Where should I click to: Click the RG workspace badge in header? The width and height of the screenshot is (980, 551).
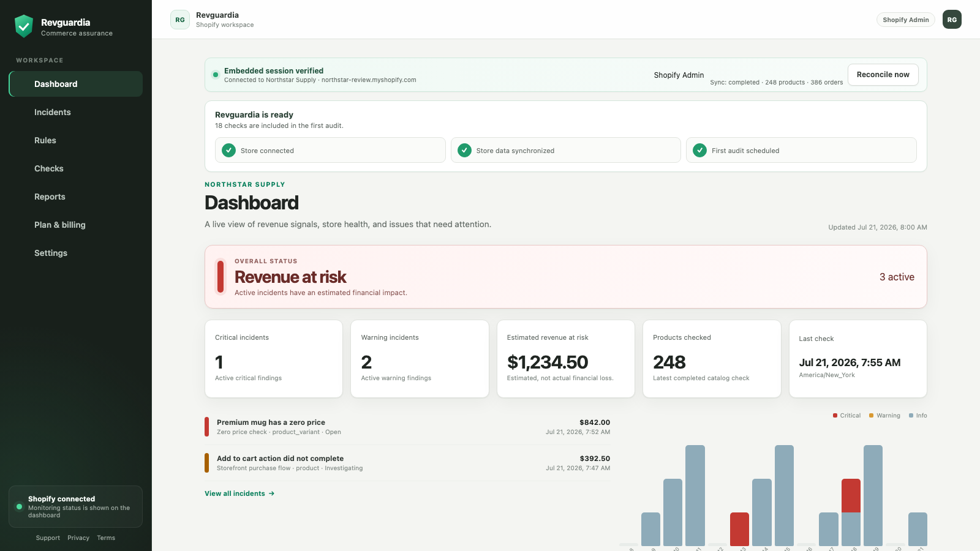180,20
